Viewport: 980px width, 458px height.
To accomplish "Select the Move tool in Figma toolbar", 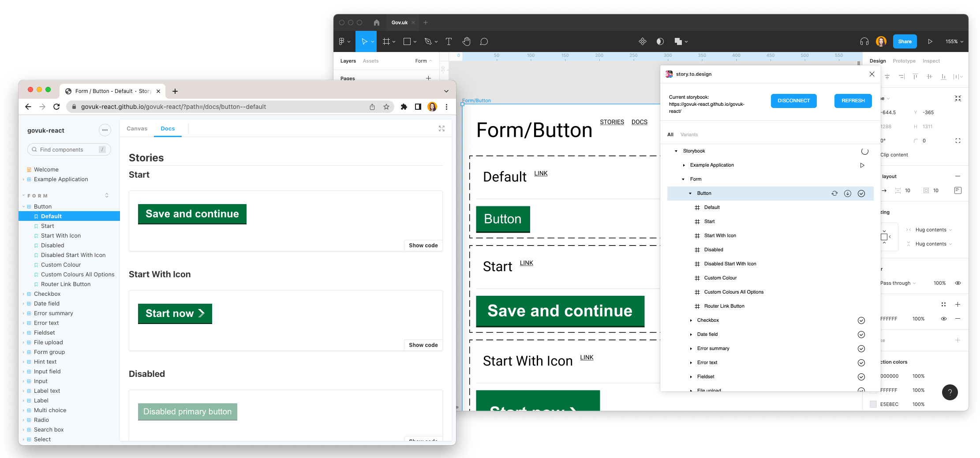I will (364, 41).
